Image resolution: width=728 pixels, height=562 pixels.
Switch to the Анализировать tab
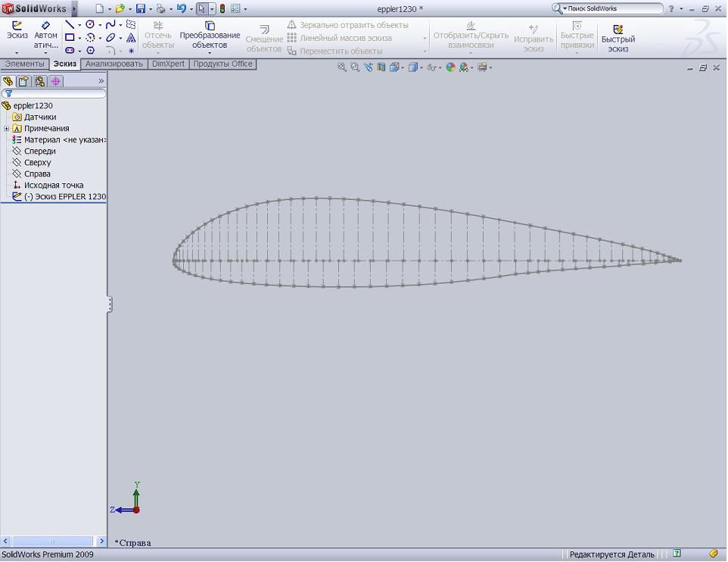pos(114,64)
